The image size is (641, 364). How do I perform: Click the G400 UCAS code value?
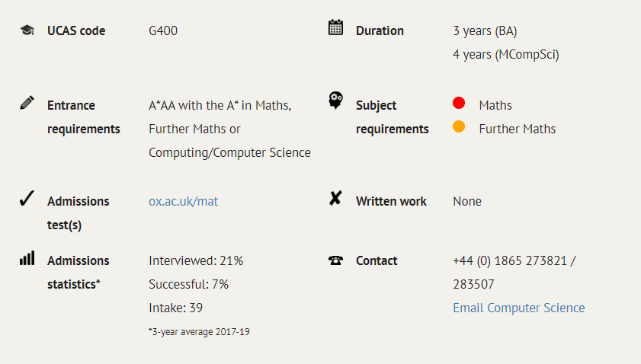163,30
